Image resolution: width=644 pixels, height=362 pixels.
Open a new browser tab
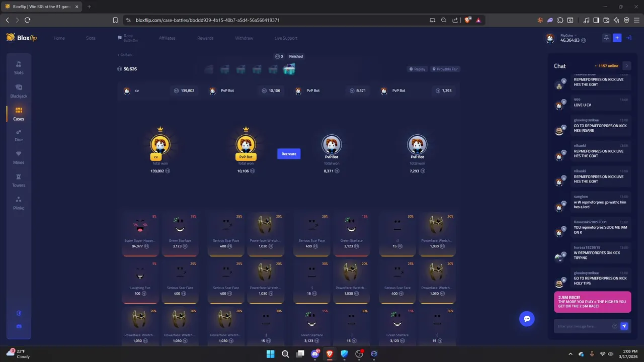tap(89, 7)
